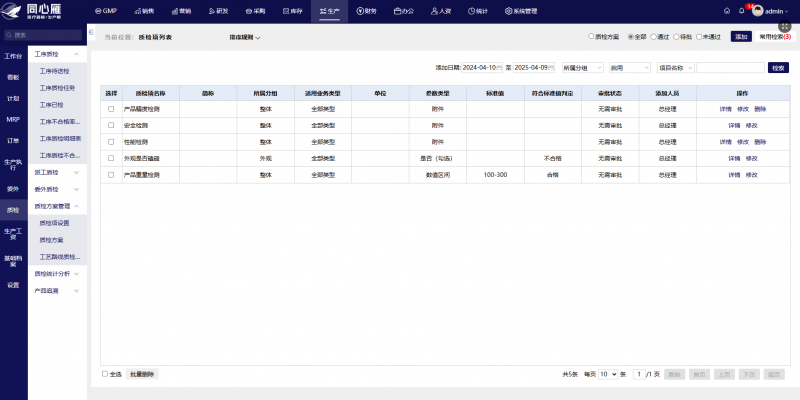Image resolution: width=800 pixels, height=400 pixels.
Task: Open the notification bell
Action: pyautogui.click(x=741, y=11)
